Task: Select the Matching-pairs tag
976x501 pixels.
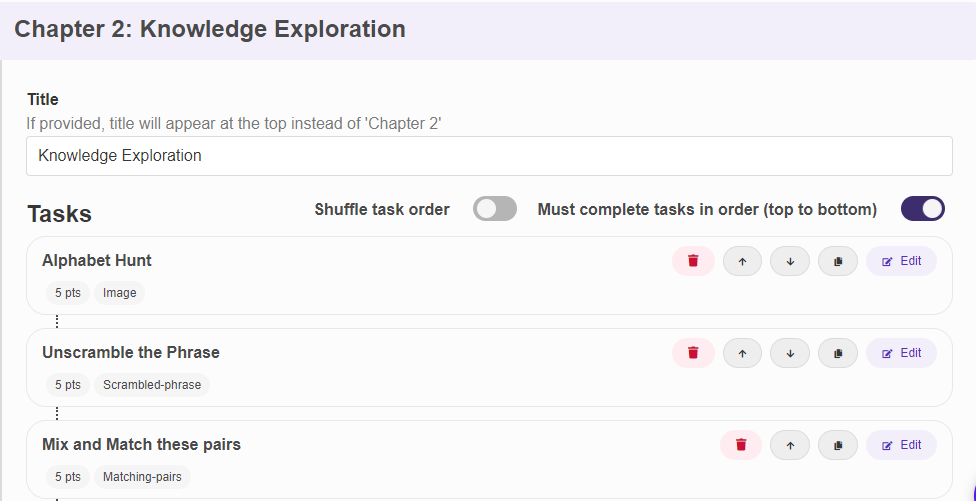Action: (x=143, y=477)
